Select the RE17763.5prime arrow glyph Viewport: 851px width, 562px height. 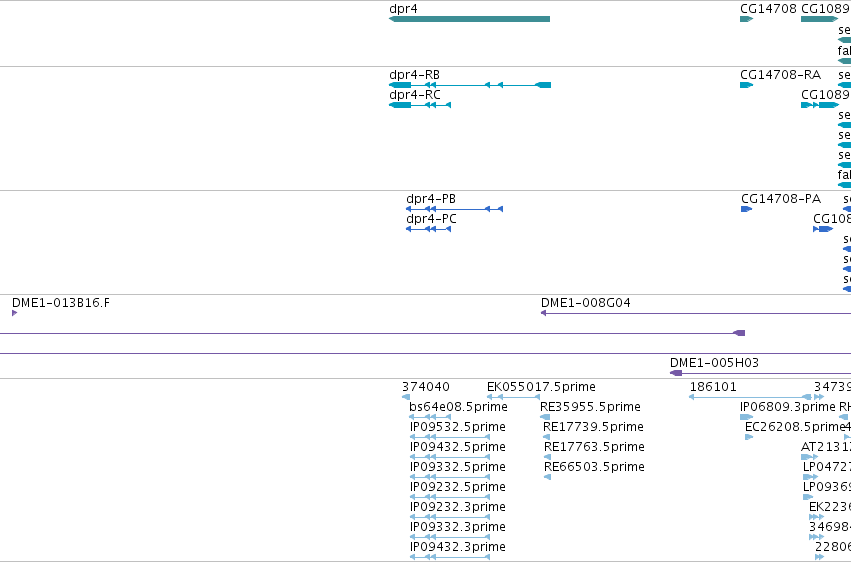coord(547,457)
